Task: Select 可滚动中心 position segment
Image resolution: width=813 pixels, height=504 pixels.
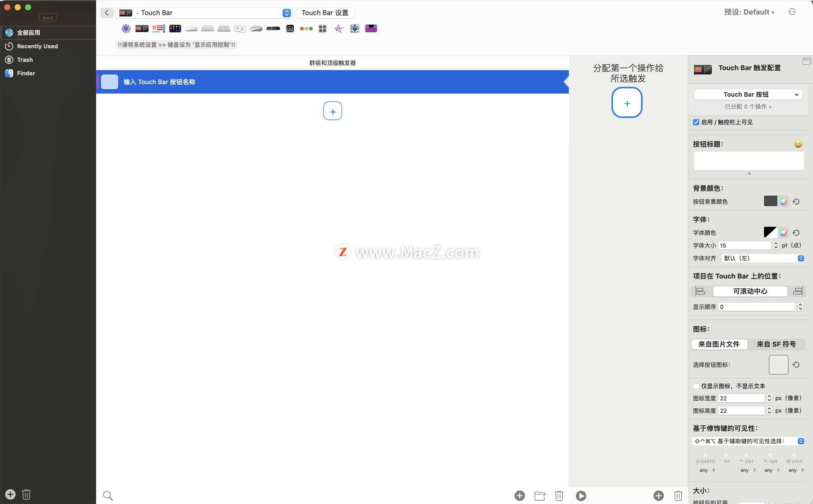Action: click(x=750, y=291)
